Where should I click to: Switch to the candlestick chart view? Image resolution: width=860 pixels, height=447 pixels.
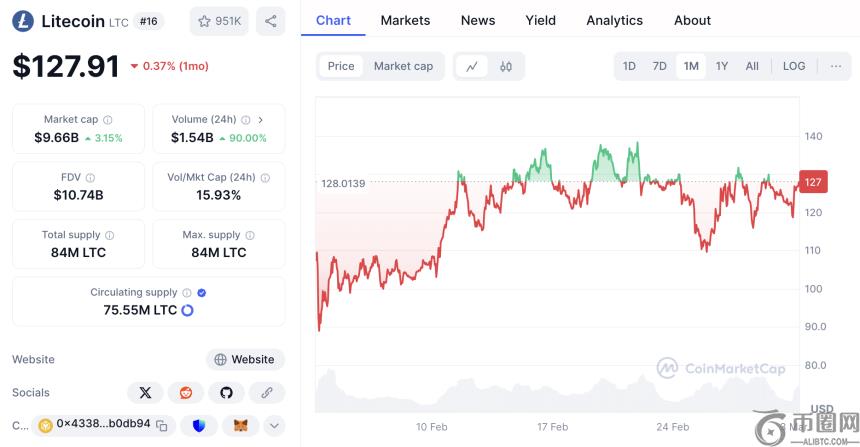[x=506, y=66]
